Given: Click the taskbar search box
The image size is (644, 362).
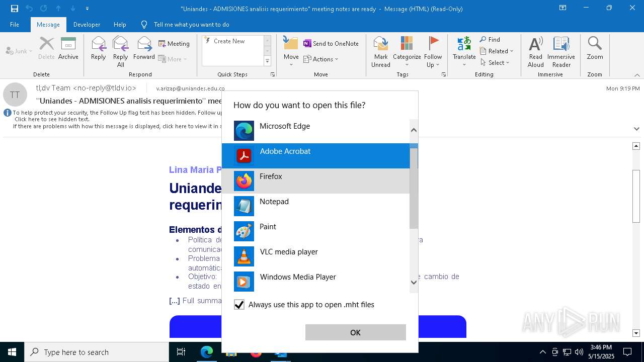Looking at the screenshot, I should click(x=97, y=352).
